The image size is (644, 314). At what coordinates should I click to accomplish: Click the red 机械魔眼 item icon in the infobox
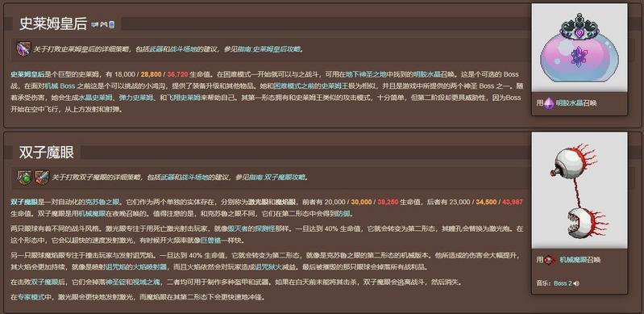click(x=549, y=260)
